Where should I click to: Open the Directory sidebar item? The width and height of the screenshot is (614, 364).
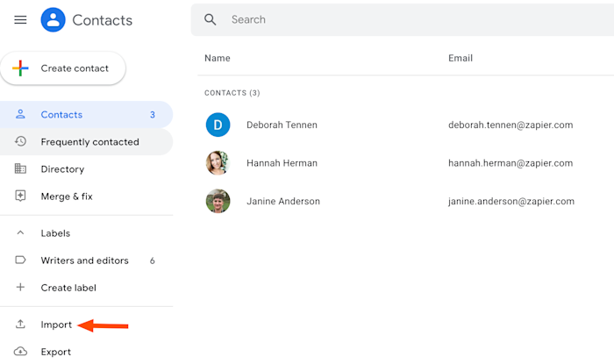pos(62,168)
